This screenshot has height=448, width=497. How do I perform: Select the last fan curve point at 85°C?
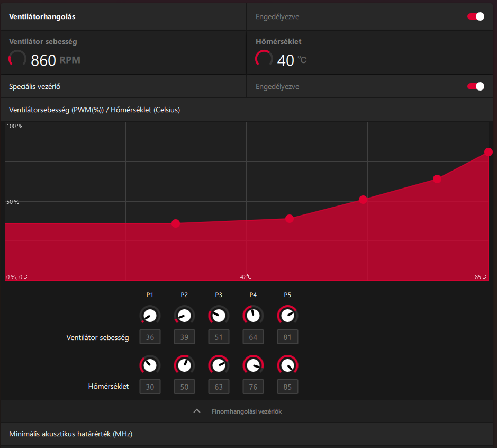point(488,152)
